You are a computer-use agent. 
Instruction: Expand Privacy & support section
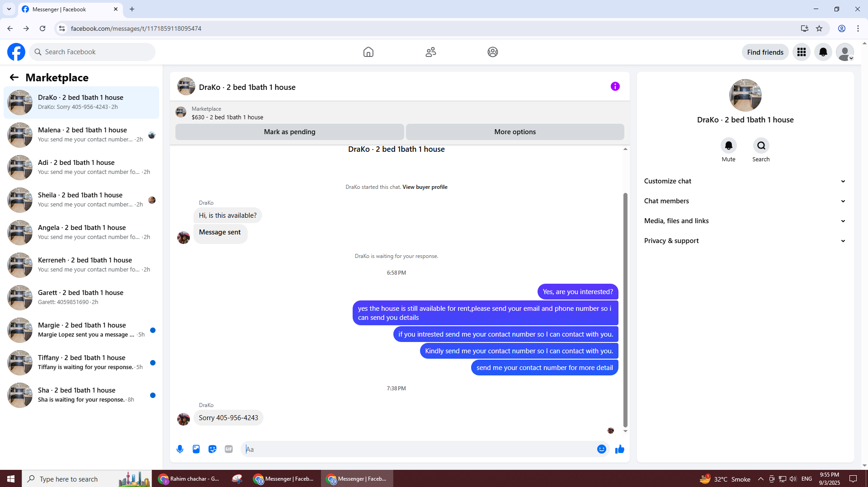[745, 241]
